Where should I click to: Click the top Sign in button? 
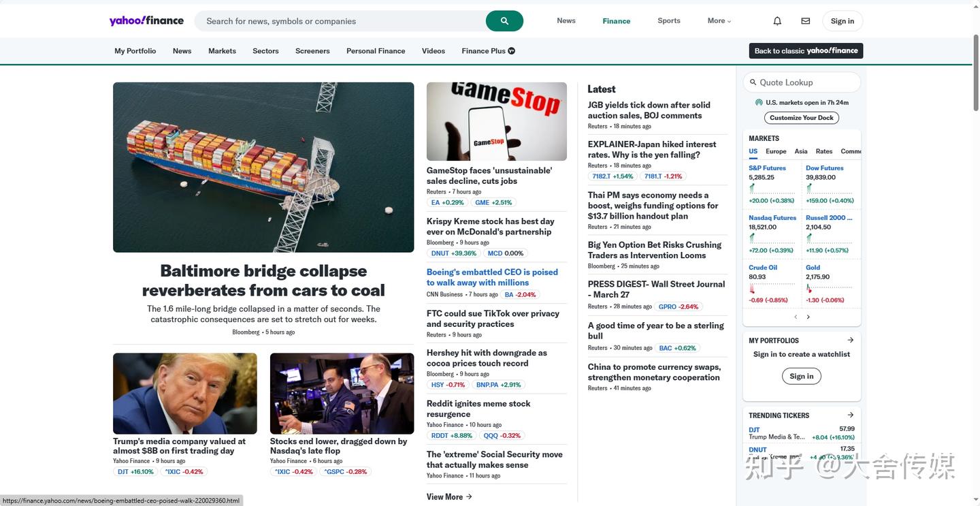coord(843,21)
